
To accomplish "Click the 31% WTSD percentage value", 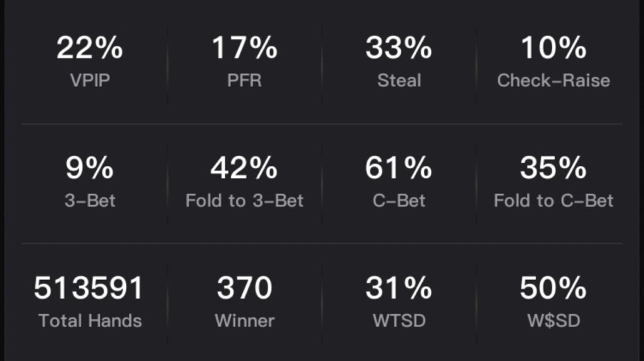I will pyautogui.click(x=399, y=289).
